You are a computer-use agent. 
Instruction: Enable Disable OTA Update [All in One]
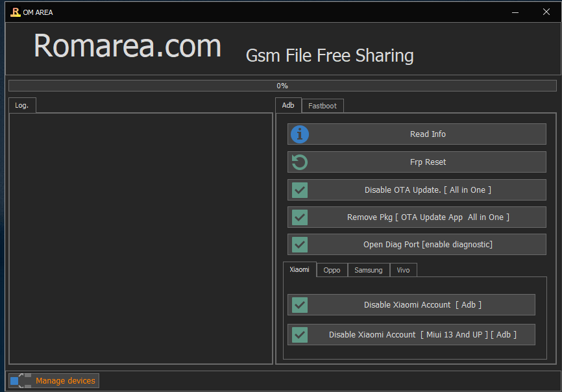[416, 190]
